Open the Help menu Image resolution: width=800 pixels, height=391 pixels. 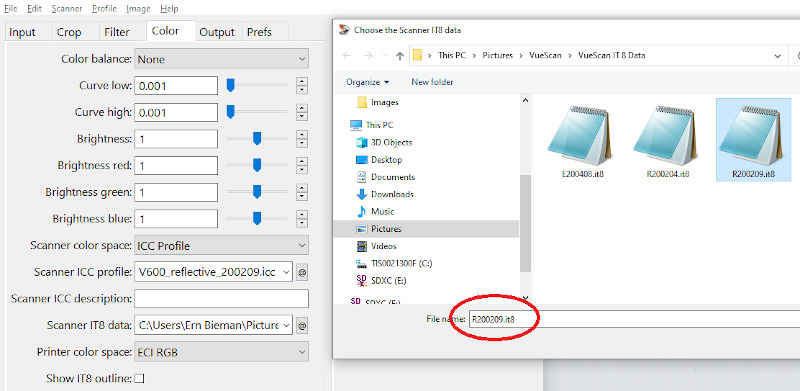[x=169, y=9]
